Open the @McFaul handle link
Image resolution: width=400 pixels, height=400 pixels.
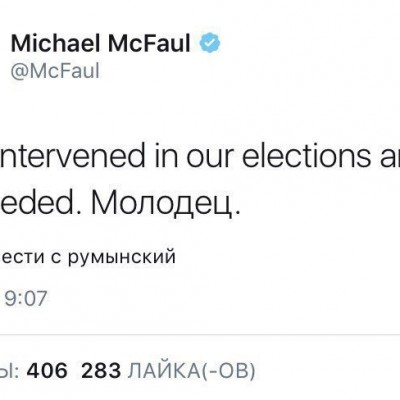click(x=55, y=71)
